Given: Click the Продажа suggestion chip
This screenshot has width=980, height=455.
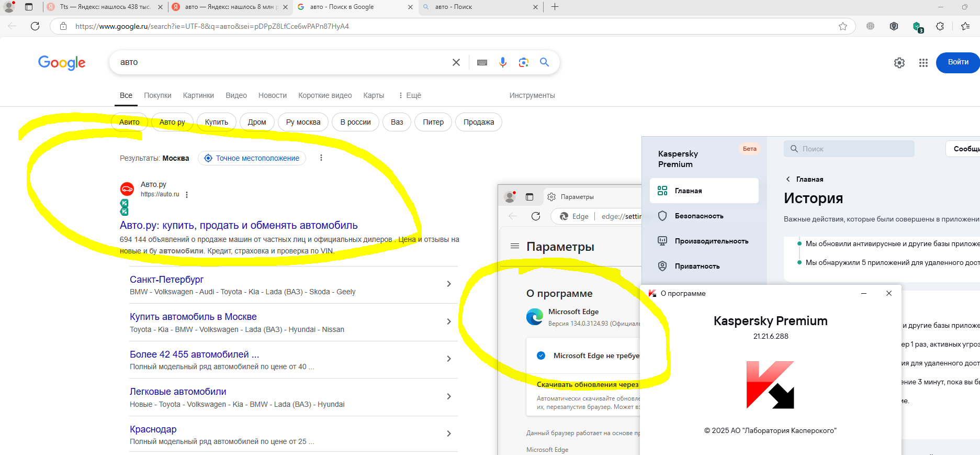Looking at the screenshot, I should (x=479, y=122).
